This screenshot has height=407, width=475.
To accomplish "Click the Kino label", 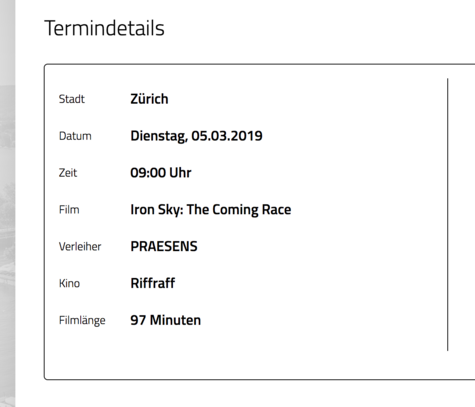I will [x=69, y=283].
